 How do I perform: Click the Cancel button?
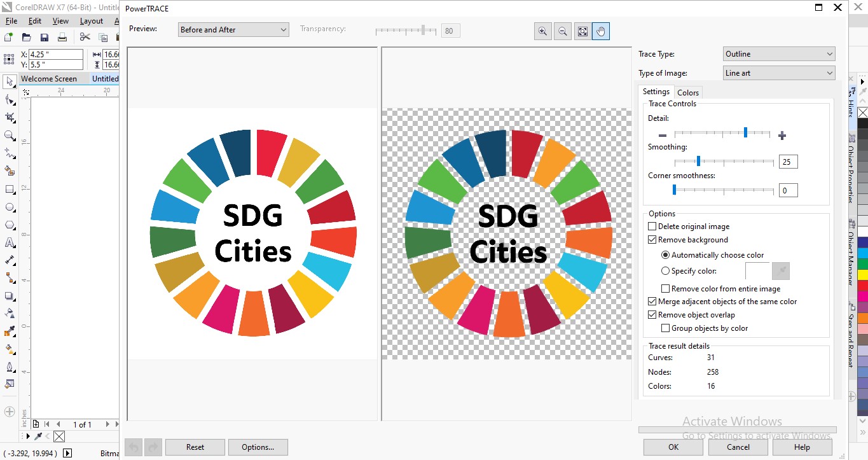[738, 447]
